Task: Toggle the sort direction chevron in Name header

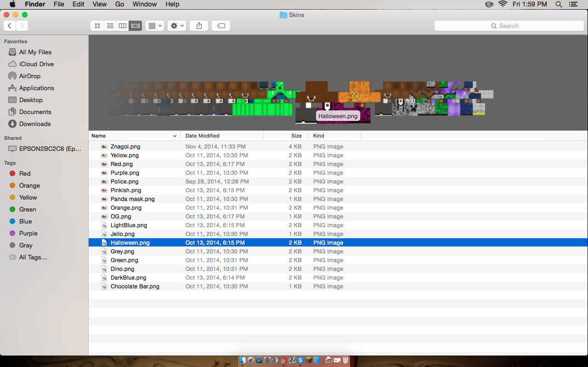Action: (175, 136)
